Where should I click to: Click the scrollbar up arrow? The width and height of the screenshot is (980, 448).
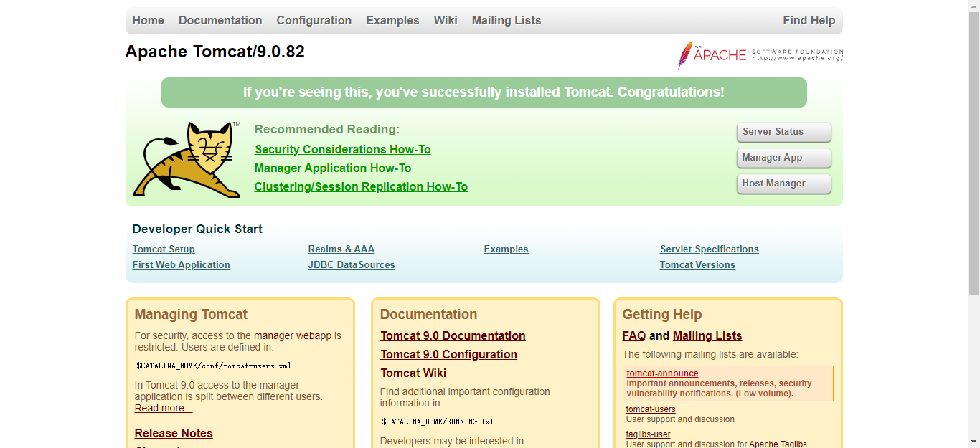pyautogui.click(x=974, y=6)
